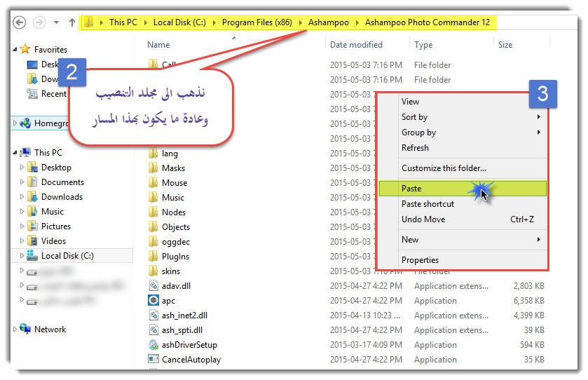Sort files by the Name column
This screenshot has width=588, height=380.
[x=158, y=45]
